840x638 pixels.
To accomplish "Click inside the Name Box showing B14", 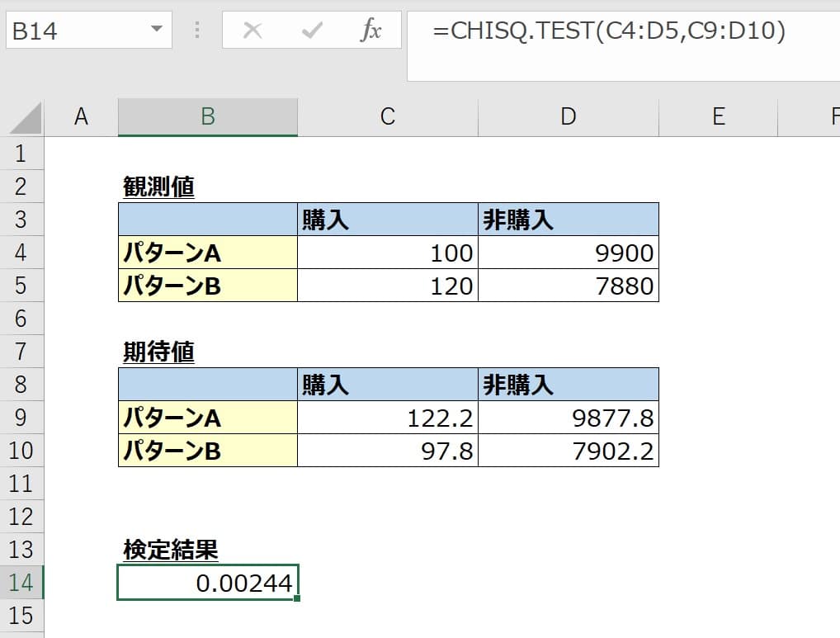I will pos(74,31).
